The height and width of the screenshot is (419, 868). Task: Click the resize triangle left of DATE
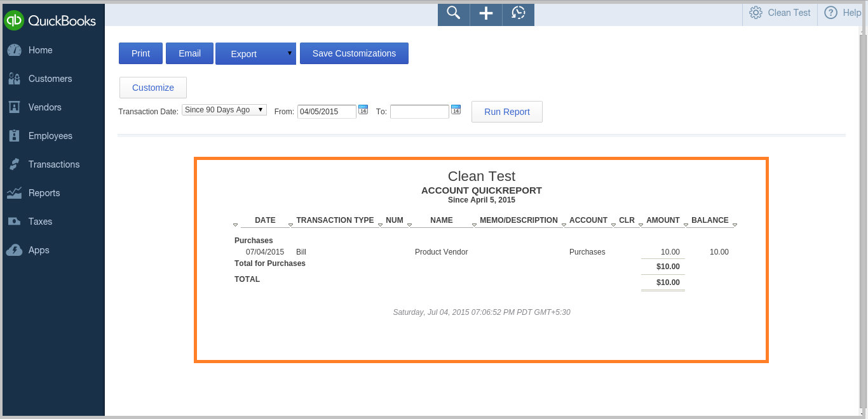pyautogui.click(x=236, y=225)
